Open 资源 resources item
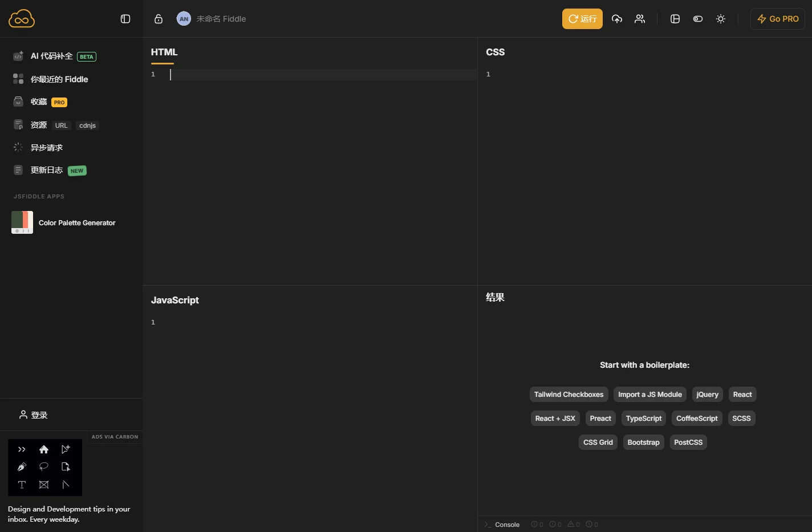The width and height of the screenshot is (812, 532). (39, 125)
